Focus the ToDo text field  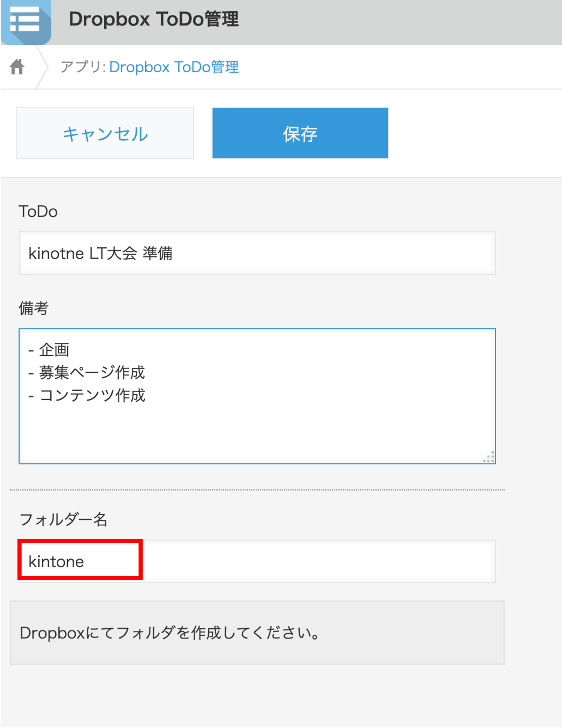coord(257,253)
